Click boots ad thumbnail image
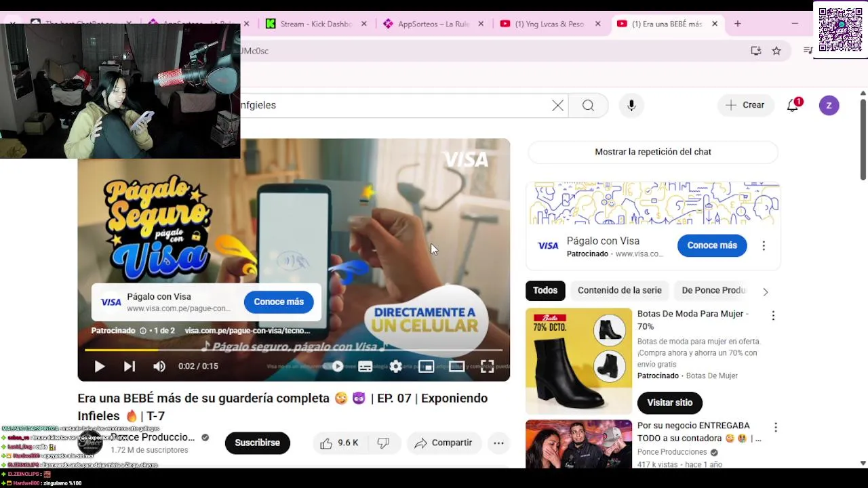Viewport: 868px width, 488px height. click(x=578, y=361)
